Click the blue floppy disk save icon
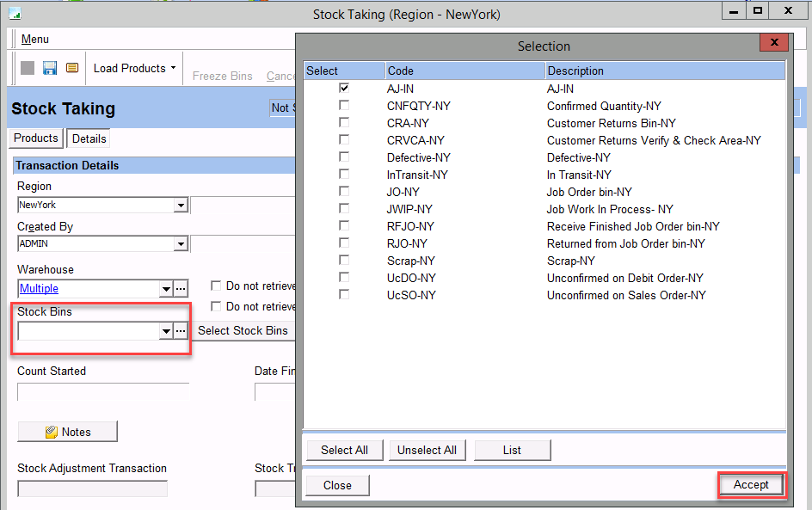Image resolution: width=812 pixels, height=510 pixels. pyautogui.click(x=50, y=68)
